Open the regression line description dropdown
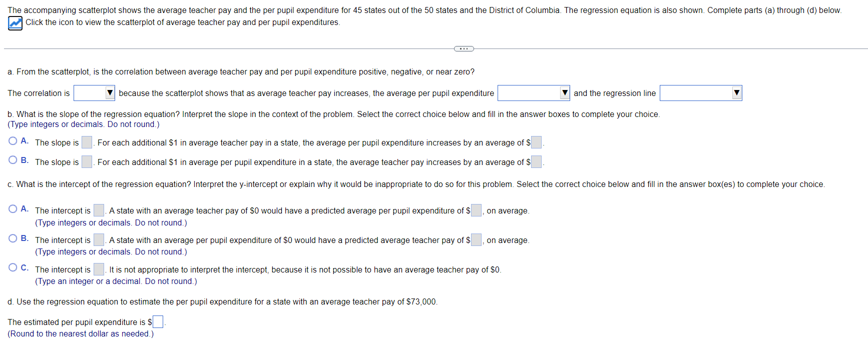The image size is (868, 352). click(x=701, y=93)
